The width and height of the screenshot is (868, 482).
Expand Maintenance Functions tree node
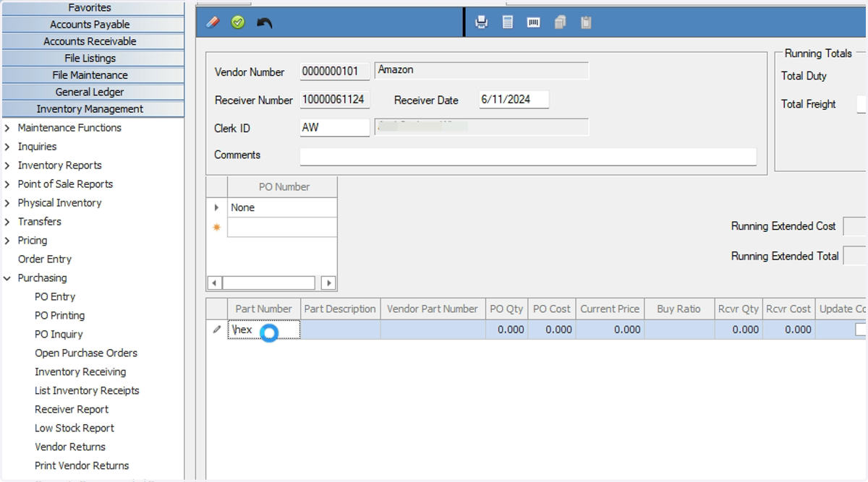point(7,128)
